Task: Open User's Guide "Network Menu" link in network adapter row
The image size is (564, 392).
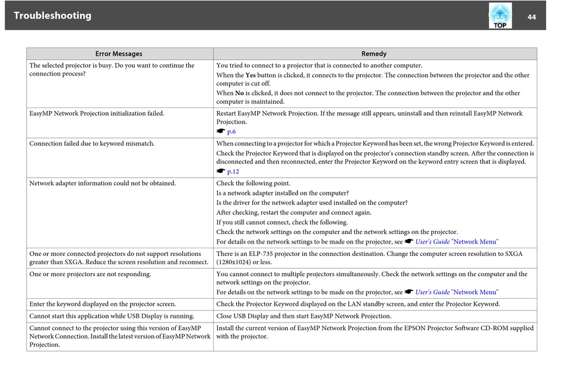Action: (x=457, y=242)
